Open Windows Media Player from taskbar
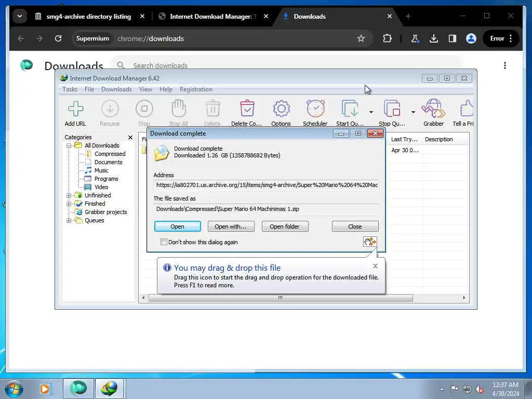This screenshot has height=399, width=532. click(x=45, y=389)
